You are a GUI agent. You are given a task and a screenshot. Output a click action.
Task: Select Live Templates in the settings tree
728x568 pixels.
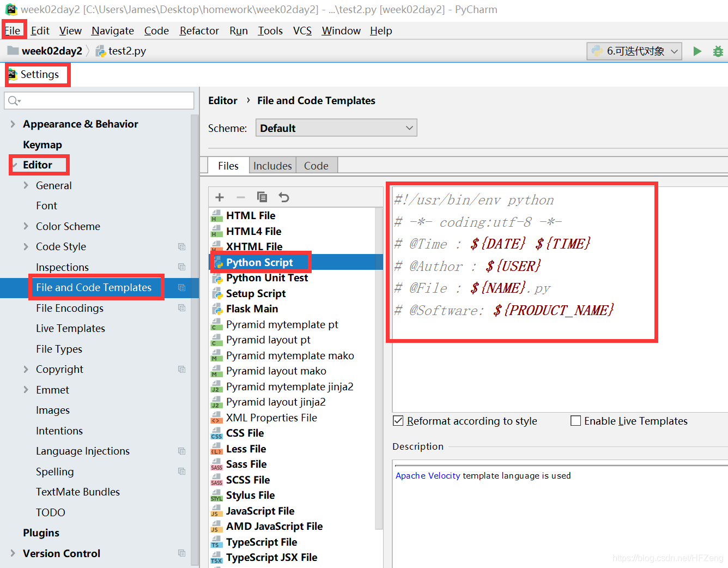tap(70, 329)
